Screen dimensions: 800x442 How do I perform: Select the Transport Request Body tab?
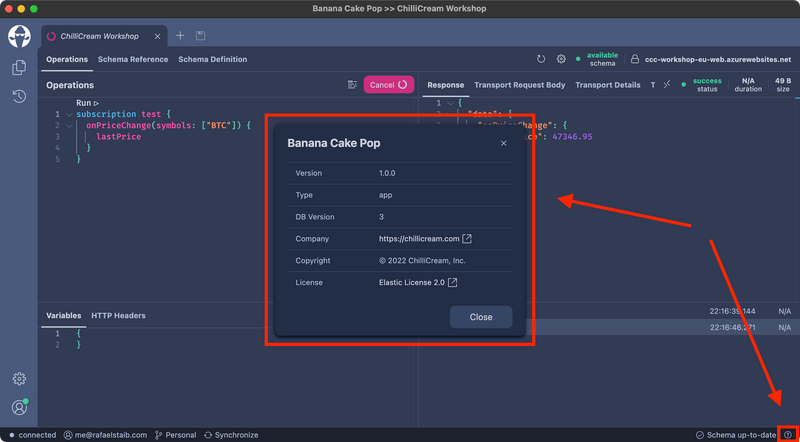[x=519, y=85]
